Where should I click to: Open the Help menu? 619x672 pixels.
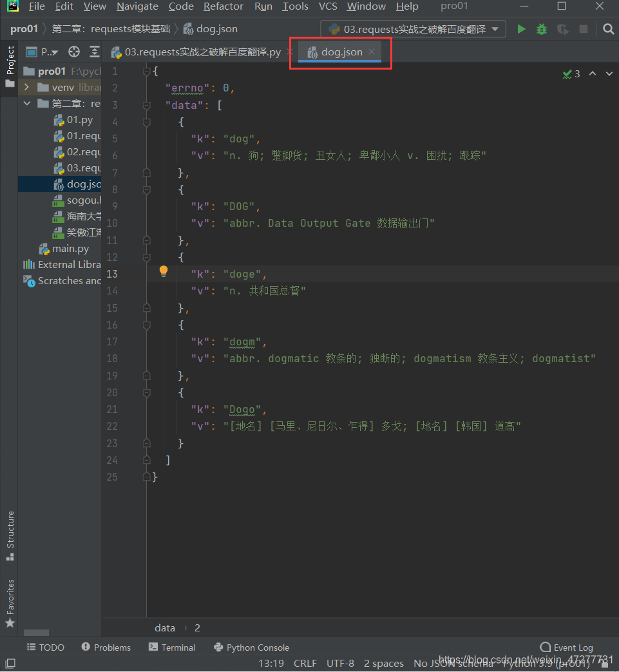[407, 6]
